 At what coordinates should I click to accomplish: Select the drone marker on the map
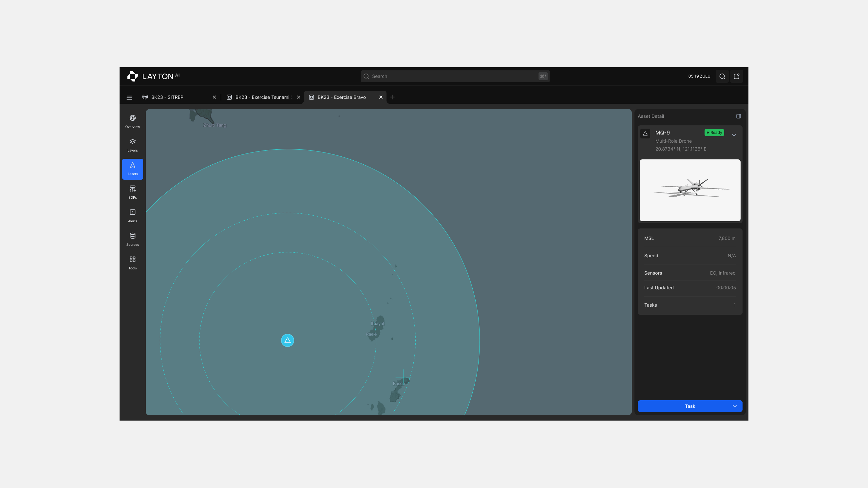pos(288,340)
